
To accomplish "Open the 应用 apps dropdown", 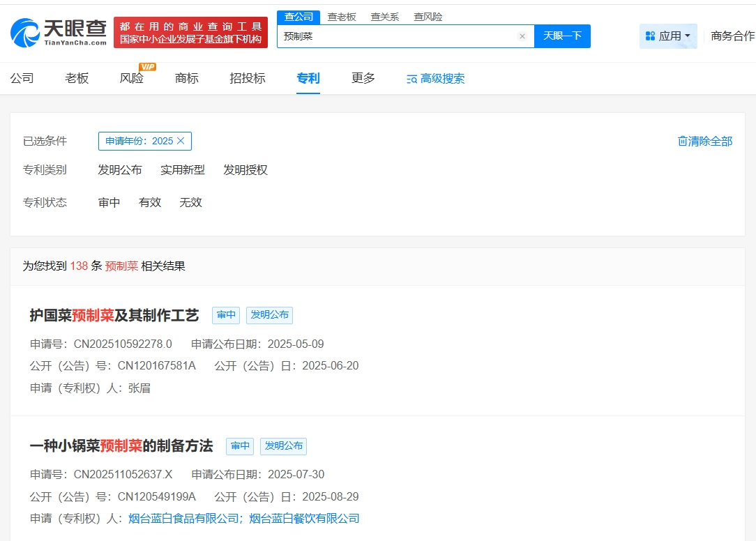I will pos(668,36).
